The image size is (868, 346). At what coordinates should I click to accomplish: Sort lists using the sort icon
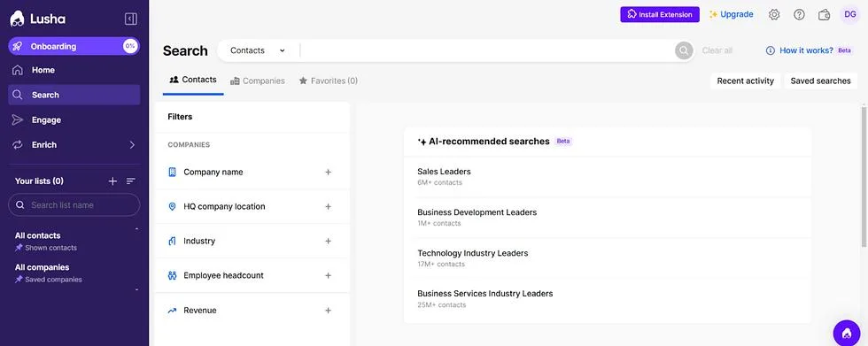[131, 181]
